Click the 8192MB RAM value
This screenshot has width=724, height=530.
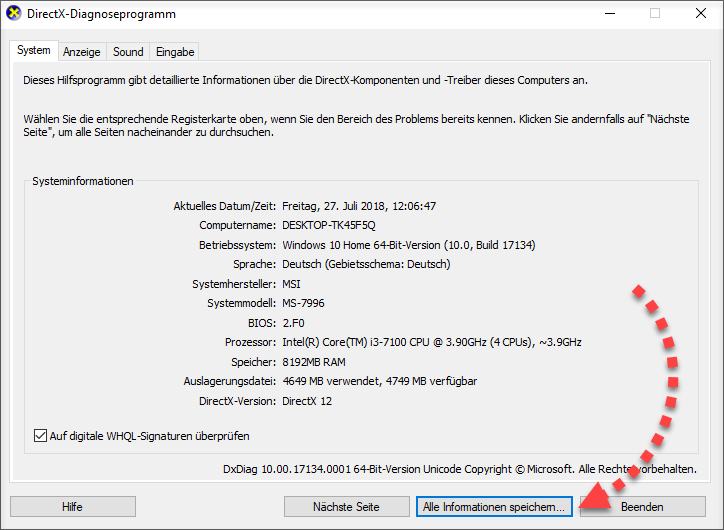tap(314, 362)
